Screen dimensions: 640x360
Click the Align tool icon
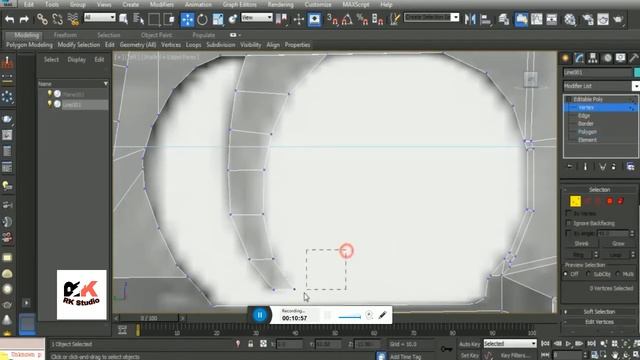(x=485, y=19)
